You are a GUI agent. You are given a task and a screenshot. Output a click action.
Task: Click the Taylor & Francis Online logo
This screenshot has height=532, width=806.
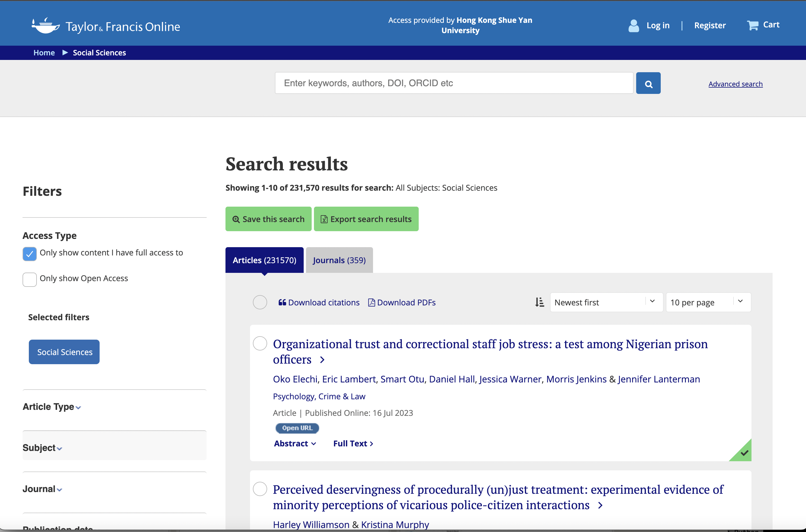[x=106, y=26]
